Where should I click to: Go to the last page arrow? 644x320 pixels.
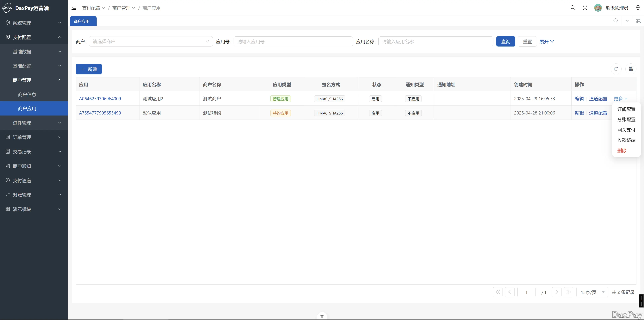pos(568,292)
